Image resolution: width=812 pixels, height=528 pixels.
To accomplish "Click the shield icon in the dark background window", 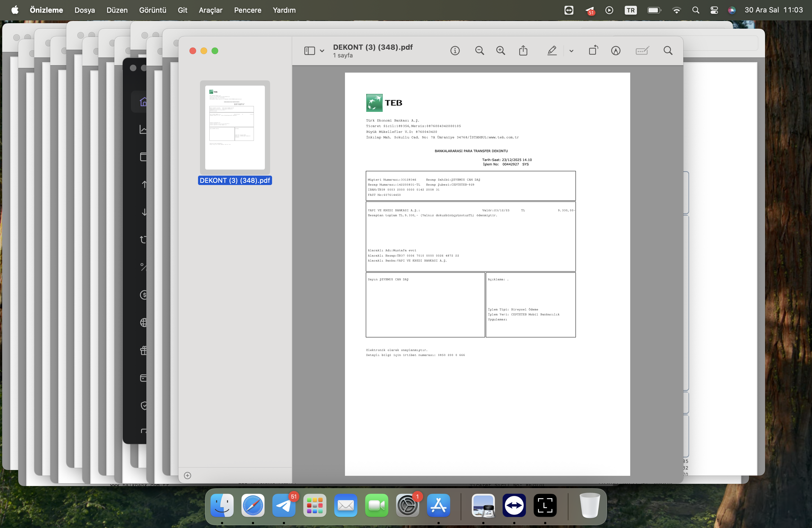I will pyautogui.click(x=144, y=406).
